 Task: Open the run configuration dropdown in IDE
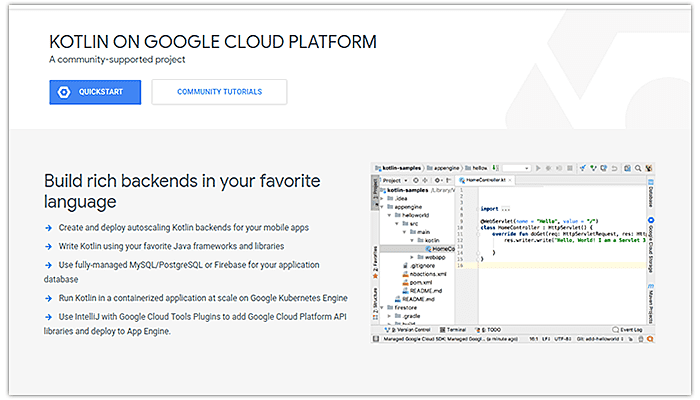(x=517, y=168)
